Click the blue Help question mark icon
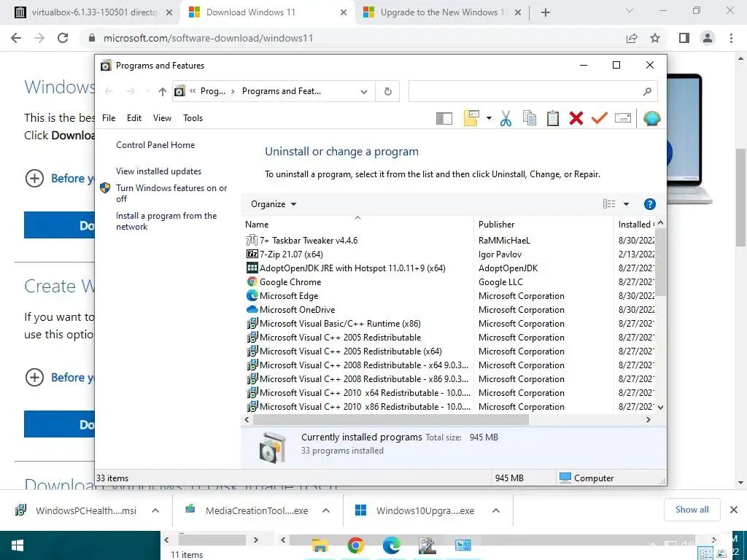Image resolution: width=747 pixels, height=560 pixels. pyautogui.click(x=649, y=204)
